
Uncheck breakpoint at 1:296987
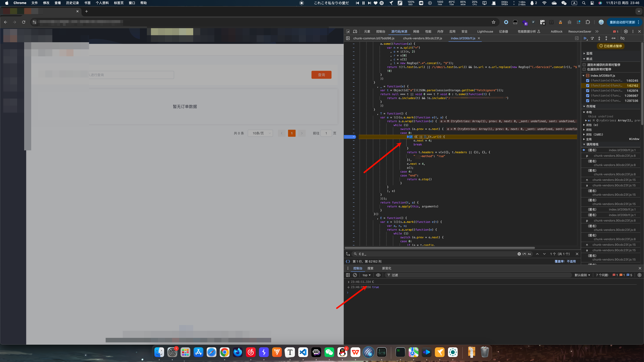[588, 95]
